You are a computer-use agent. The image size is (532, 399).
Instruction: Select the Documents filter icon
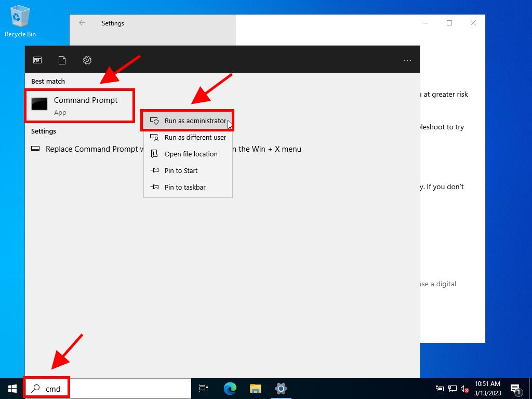pos(62,60)
